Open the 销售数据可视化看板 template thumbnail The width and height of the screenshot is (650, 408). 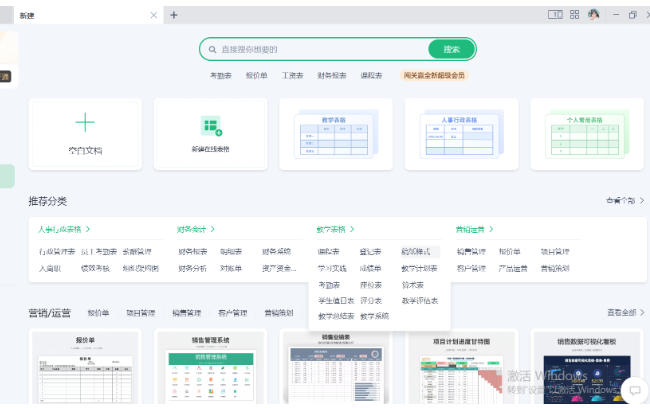(587, 367)
